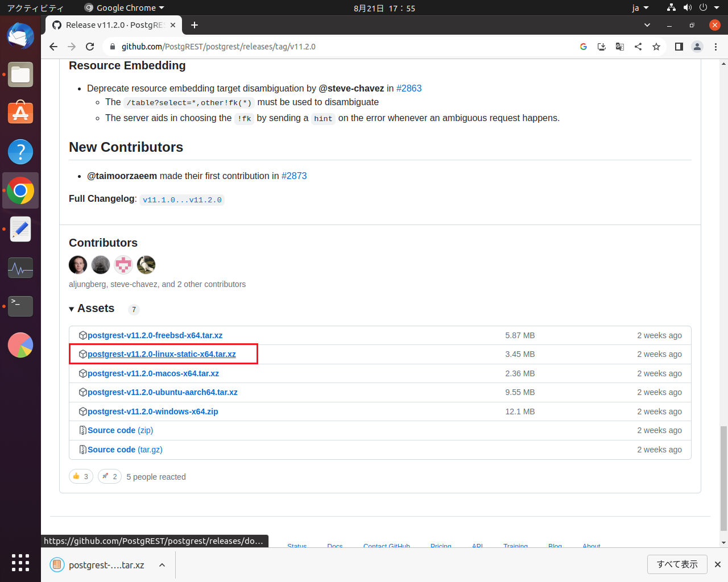
Task: Open download item options chevron
Action: pyautogui.click(x=162, y=565)
